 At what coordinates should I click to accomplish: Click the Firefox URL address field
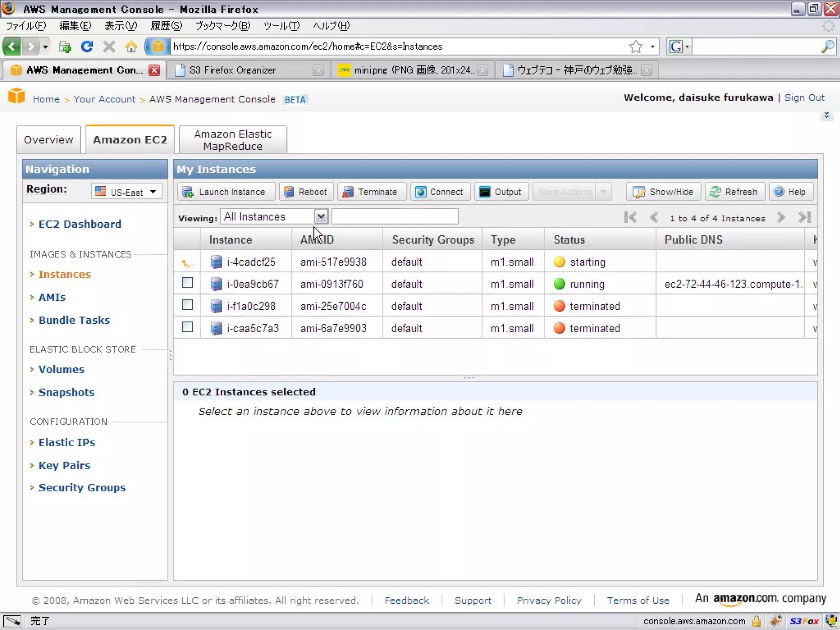[x=398, y=46]
